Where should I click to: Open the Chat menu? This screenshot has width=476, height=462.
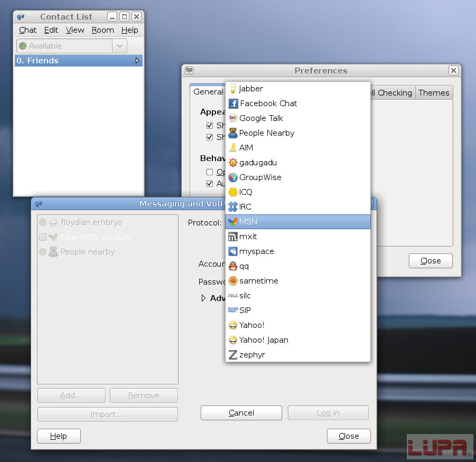click(27, 30)
